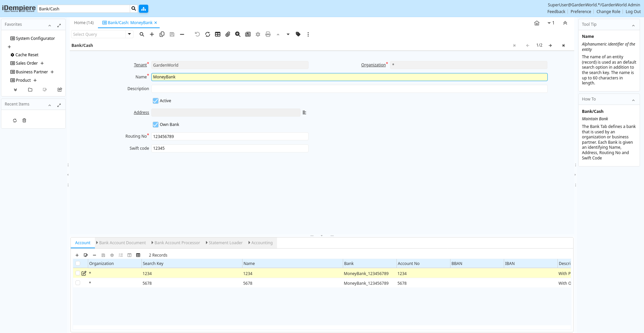Open the Sales Order favorite
Screen dimensions: 644x333
(x=27, y=63)
